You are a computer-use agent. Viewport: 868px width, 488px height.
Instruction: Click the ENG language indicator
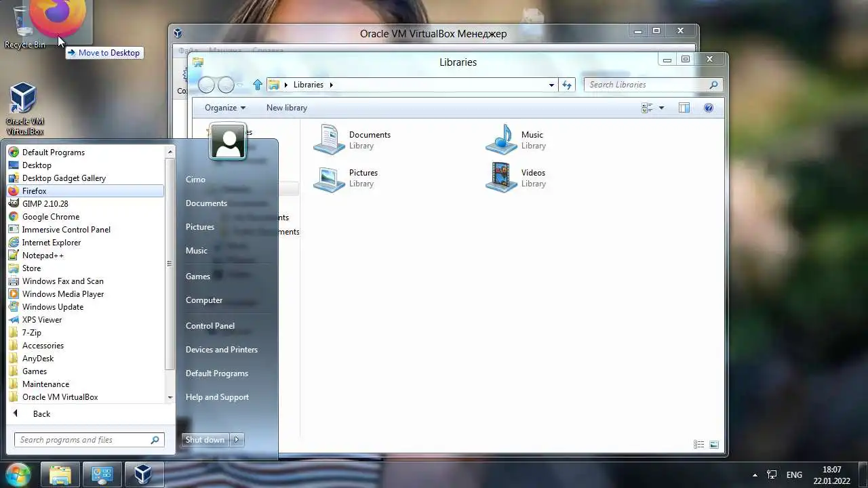794,474
